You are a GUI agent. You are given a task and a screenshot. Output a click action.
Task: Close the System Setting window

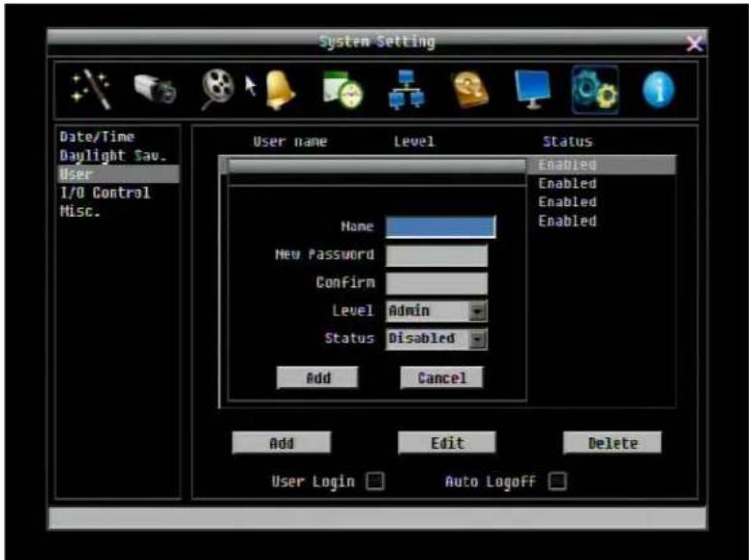click(x=694, y=44)
